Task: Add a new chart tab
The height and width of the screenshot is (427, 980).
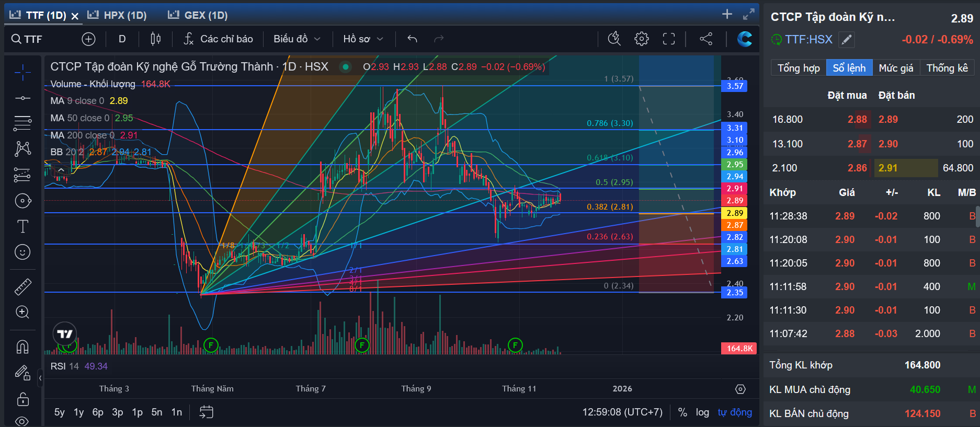Action: pyautogui.click(x=727, y=15)
